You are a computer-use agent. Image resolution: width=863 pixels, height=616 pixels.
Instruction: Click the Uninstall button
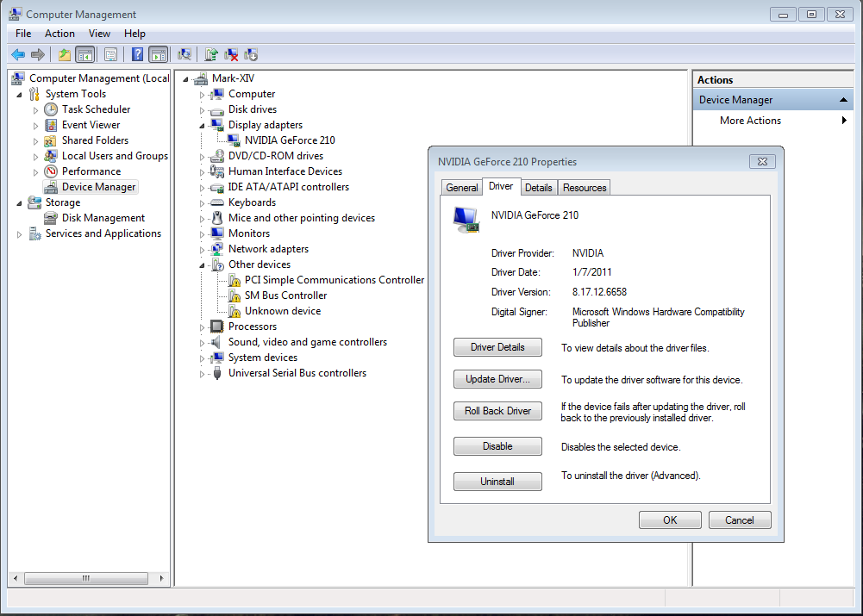click(497, 482)
